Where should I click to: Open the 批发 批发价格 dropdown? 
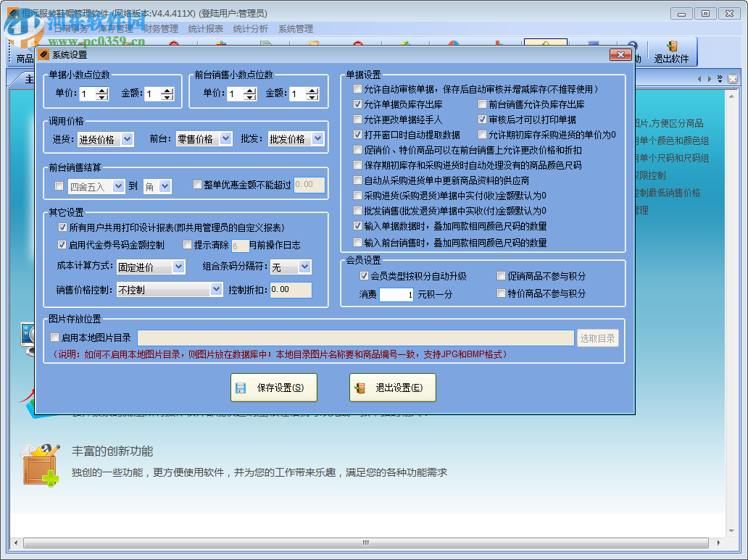click(x=318, y=139)
